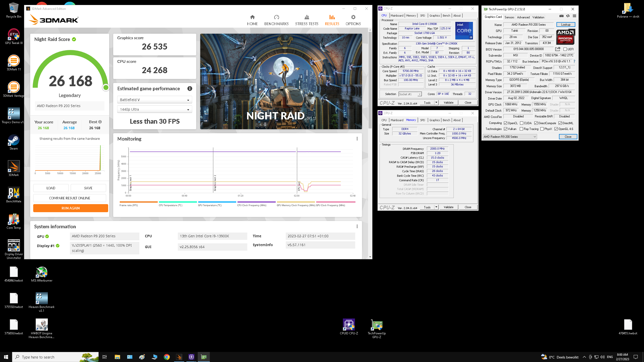The image size is (644, 362).
Task: Toggle the OpenGL 4.6 checkbox
Action: [556, 129]
